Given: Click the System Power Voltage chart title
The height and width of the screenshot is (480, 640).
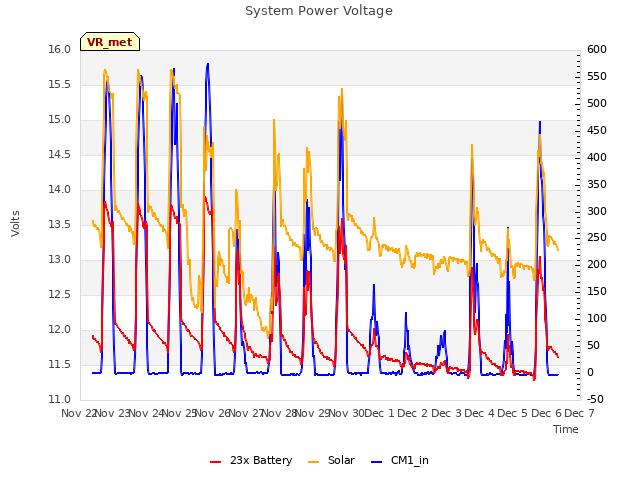Looking at the screenshot, I should click(x=319, y=11).
